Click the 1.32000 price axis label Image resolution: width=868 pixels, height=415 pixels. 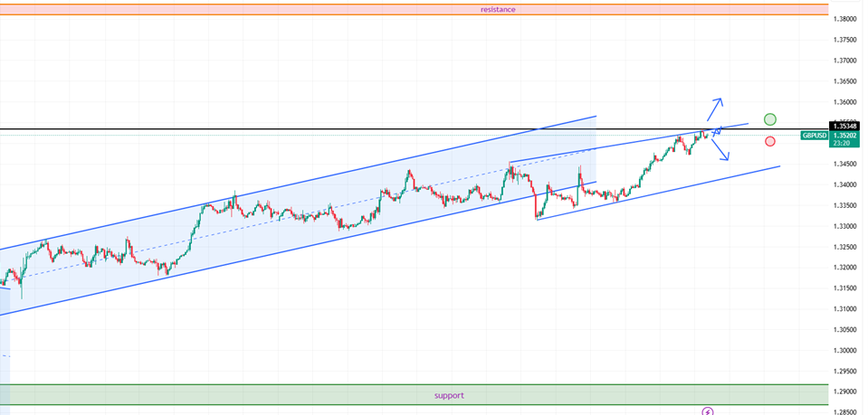[x=846, y=268]
